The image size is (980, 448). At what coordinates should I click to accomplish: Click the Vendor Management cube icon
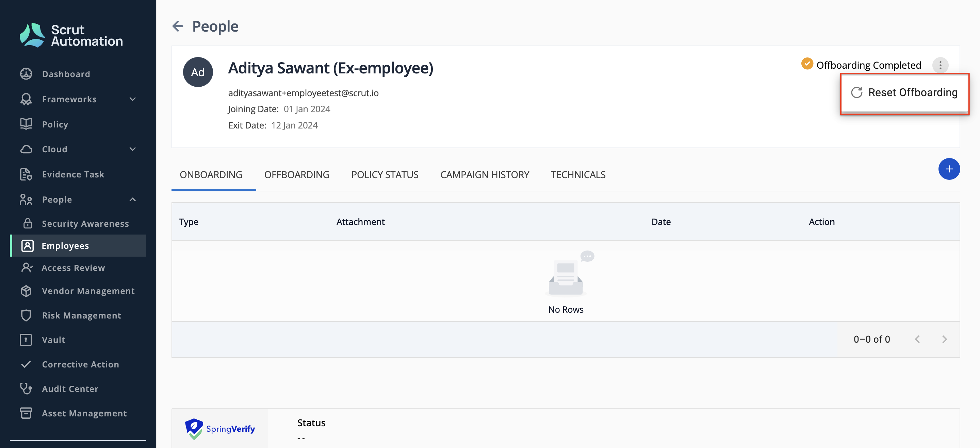pos(26,291)
